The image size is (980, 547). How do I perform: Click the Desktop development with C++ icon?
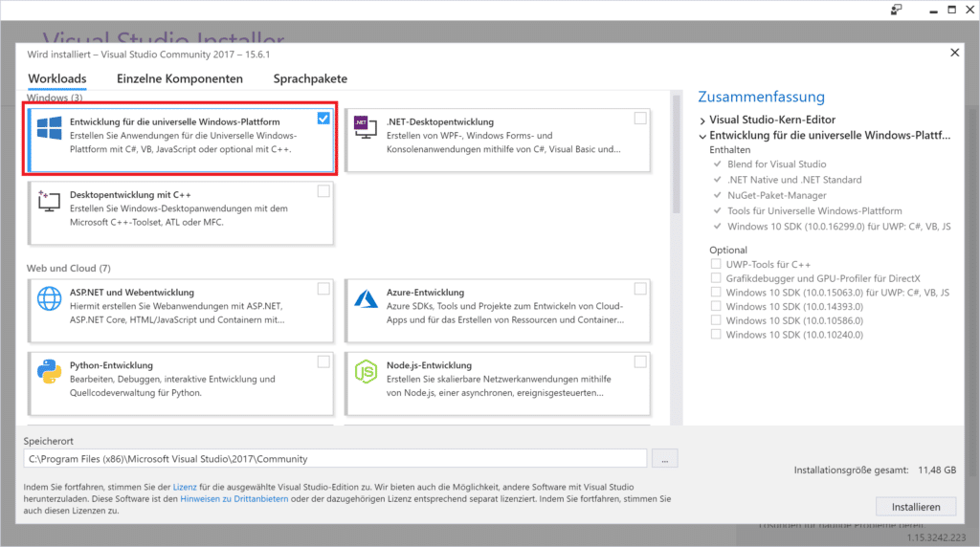click(x=49, y=201)
